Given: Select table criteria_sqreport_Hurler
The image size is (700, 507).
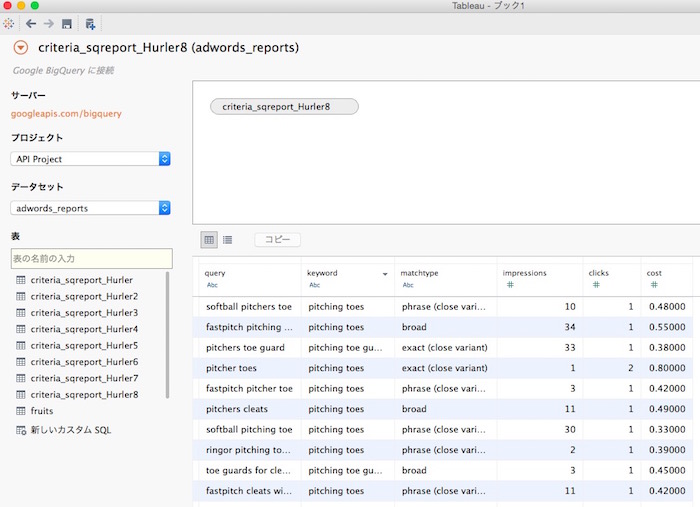Looking at the screenshot, I should pos(82,280).
